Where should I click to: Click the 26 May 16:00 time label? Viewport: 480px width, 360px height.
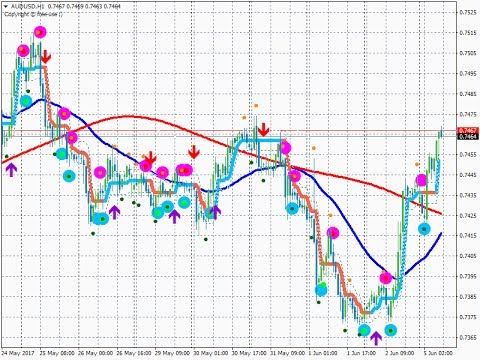(x=133, y=353)
